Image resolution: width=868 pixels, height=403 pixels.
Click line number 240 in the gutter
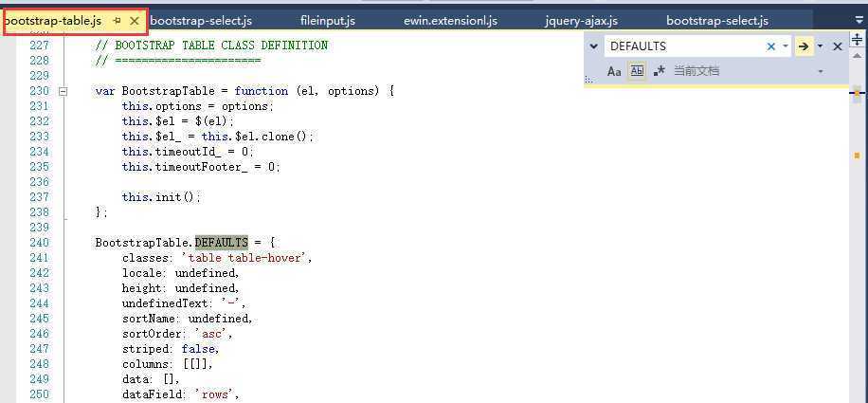pyautogui.click(x=39, y=243)
